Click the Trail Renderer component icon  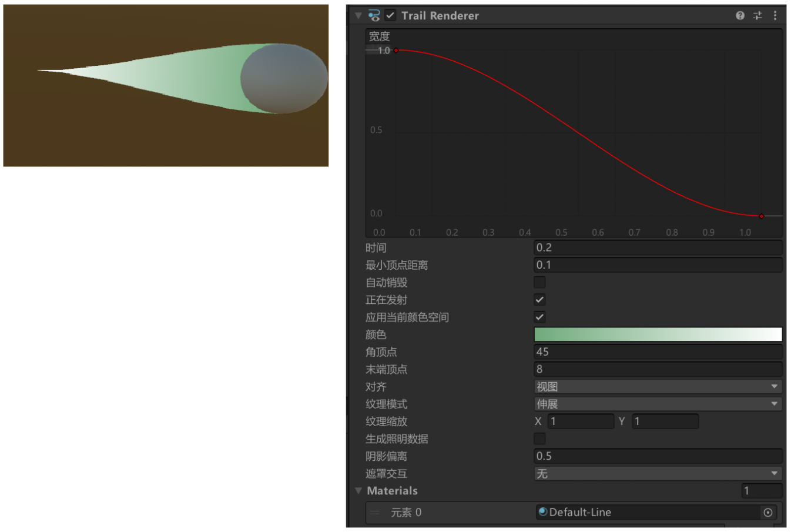(374, 16)
